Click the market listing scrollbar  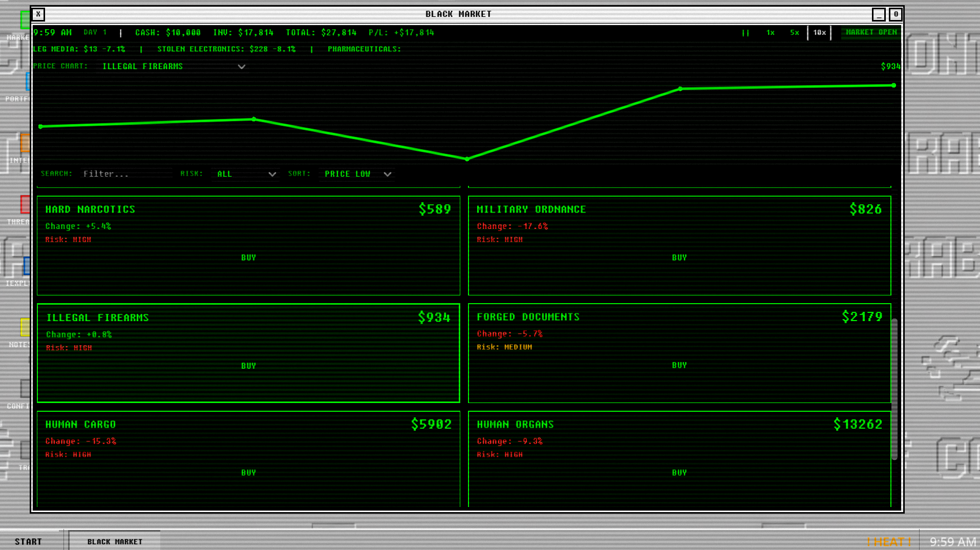point(894,389)
